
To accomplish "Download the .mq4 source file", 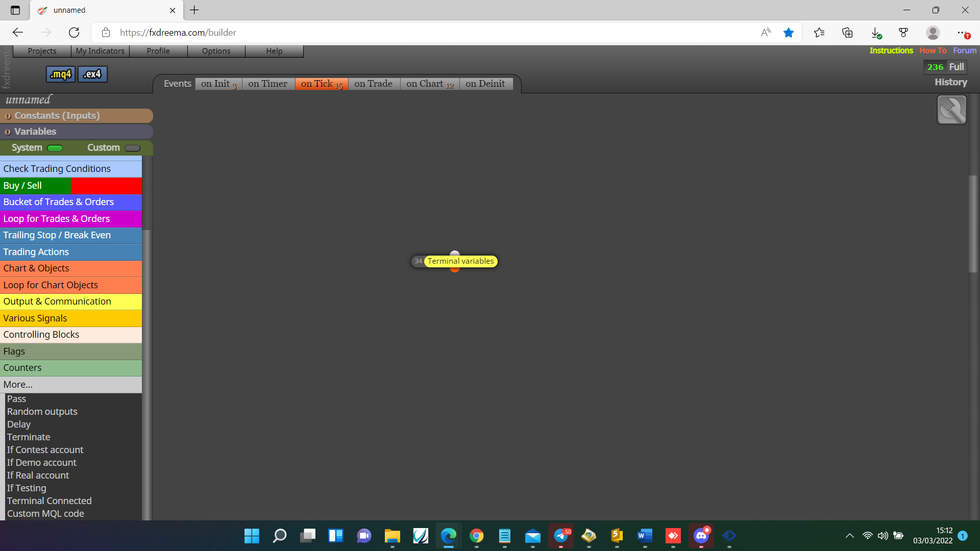I will tap(61, 74).
